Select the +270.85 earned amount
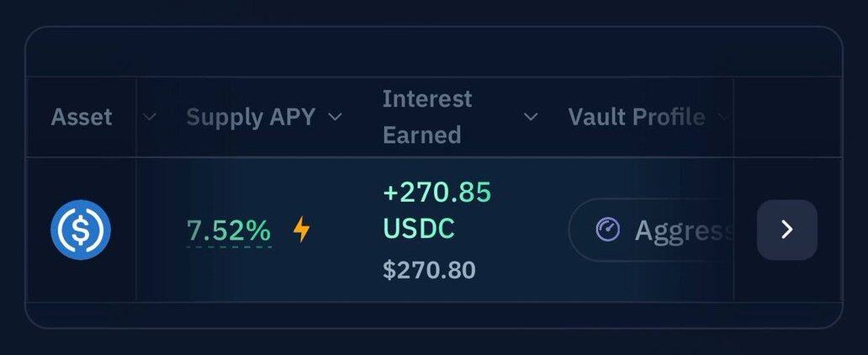This screenshot has width=868, height=355. (437, 192)
